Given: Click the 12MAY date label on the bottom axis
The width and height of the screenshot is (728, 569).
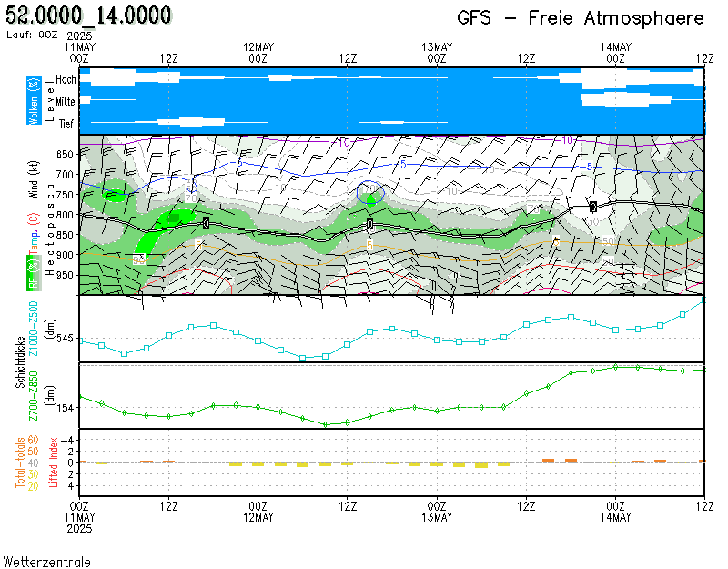Looking at the screenshot, I should (258, 517).
